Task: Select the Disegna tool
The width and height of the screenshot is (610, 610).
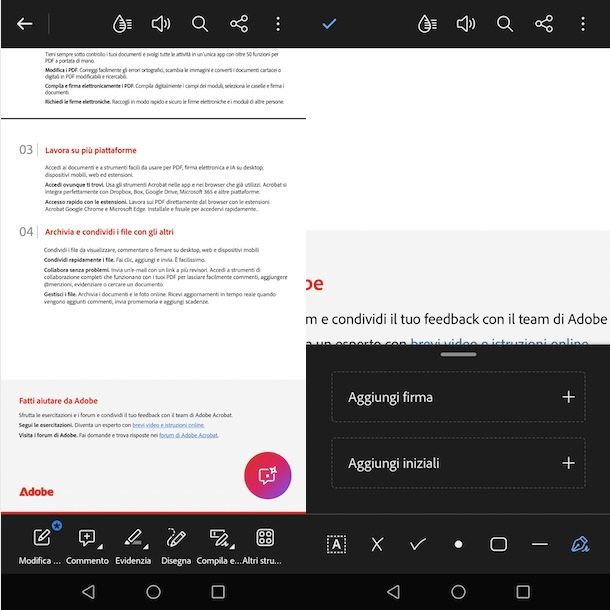Action: (176, 545)
